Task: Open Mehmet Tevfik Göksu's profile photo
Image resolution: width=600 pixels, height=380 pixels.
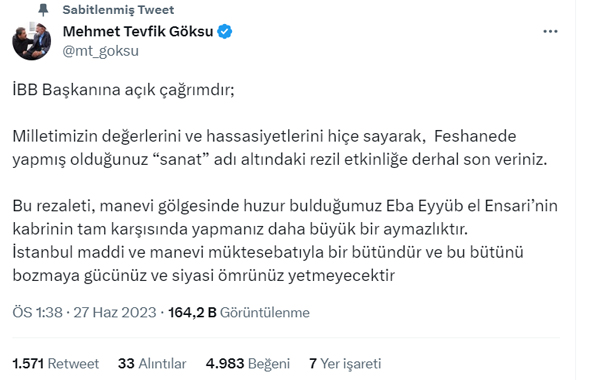Action: (31, 41)
